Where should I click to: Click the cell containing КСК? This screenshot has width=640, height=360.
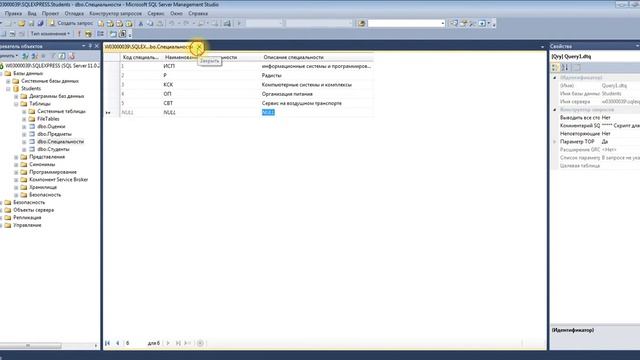click(x=211, y=85)
